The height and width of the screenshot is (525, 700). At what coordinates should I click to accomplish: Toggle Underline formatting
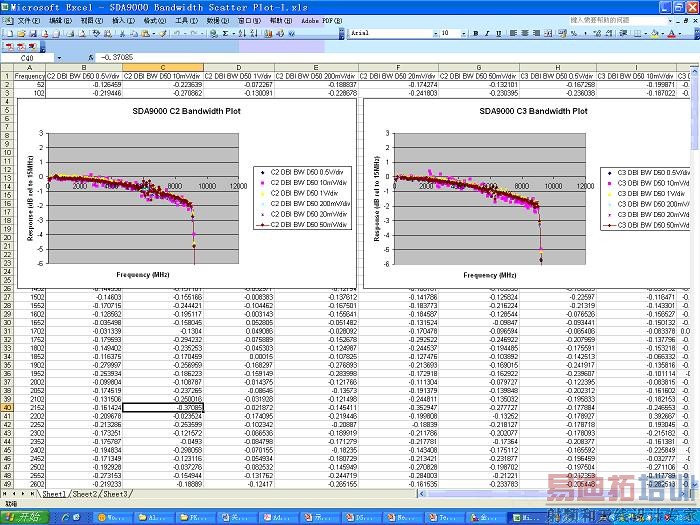499,33
